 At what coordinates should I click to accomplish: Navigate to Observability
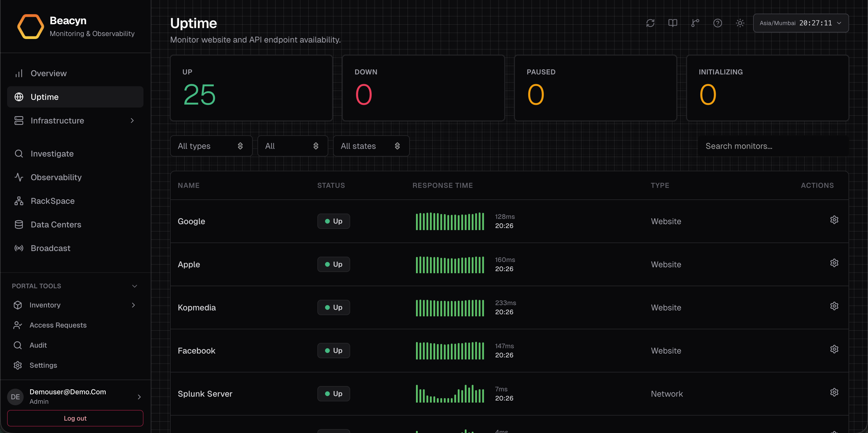(75, 177)
